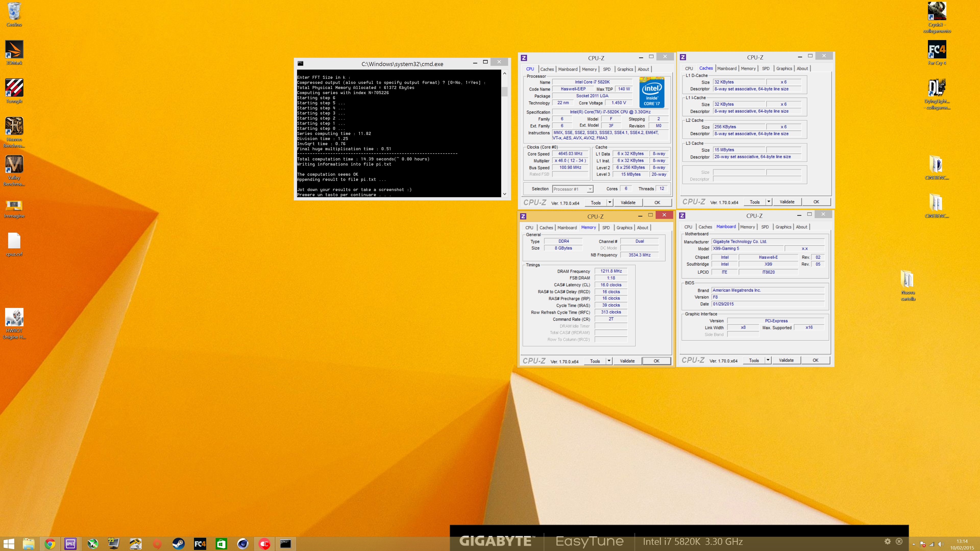Image resolution: width=980 pixels, height=551 pixels.
Task: Click the network tray icon
Action: [932, 544]
